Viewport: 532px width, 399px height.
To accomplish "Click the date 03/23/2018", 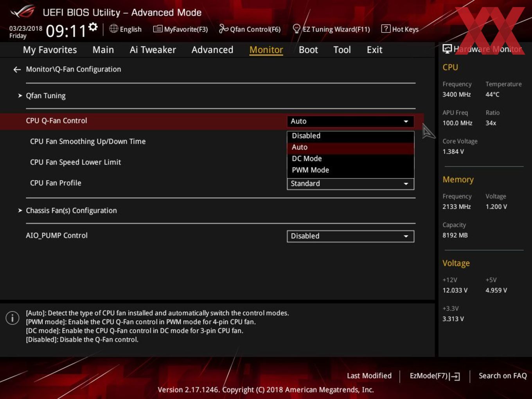I will pyautogui.click(x=26, y=29).
